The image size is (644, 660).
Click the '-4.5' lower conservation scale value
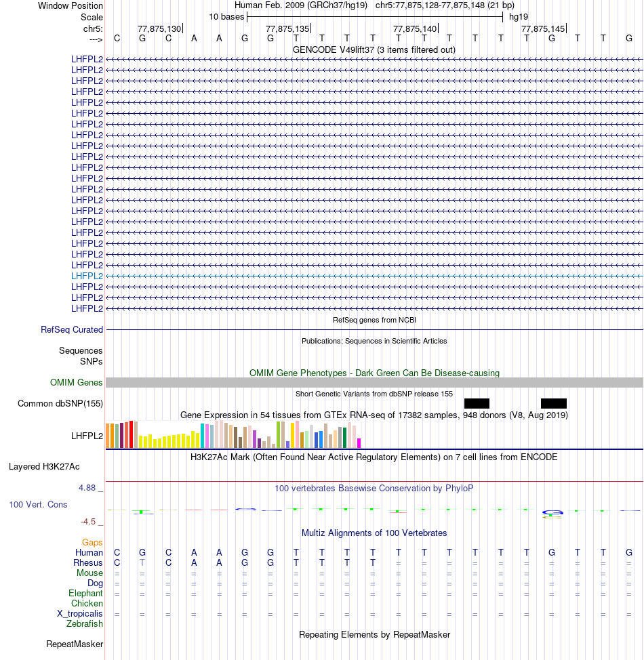click(x=88, y=522)
